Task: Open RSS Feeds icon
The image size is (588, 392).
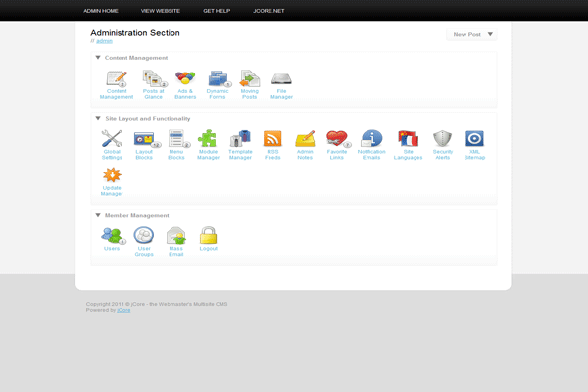Action: 272,139
